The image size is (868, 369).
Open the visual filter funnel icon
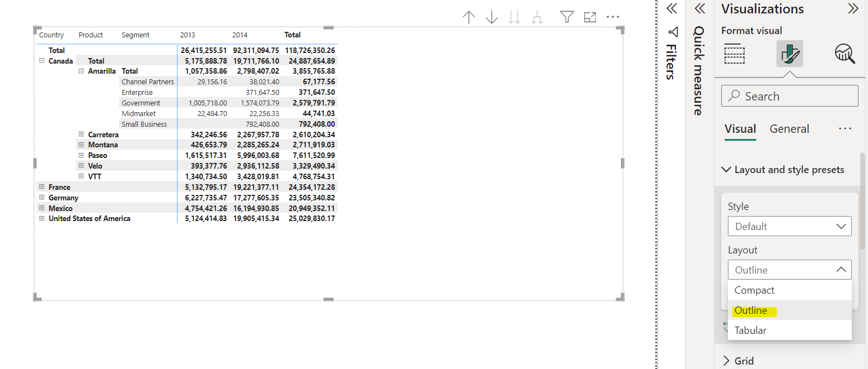pyautogui.click(x=567, y=17)
